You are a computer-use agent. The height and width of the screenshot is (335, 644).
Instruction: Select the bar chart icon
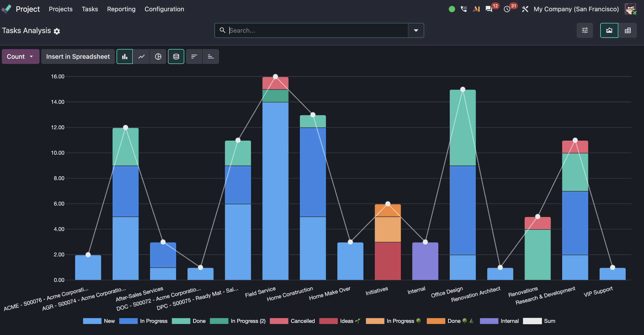click(x=125, y=57)
